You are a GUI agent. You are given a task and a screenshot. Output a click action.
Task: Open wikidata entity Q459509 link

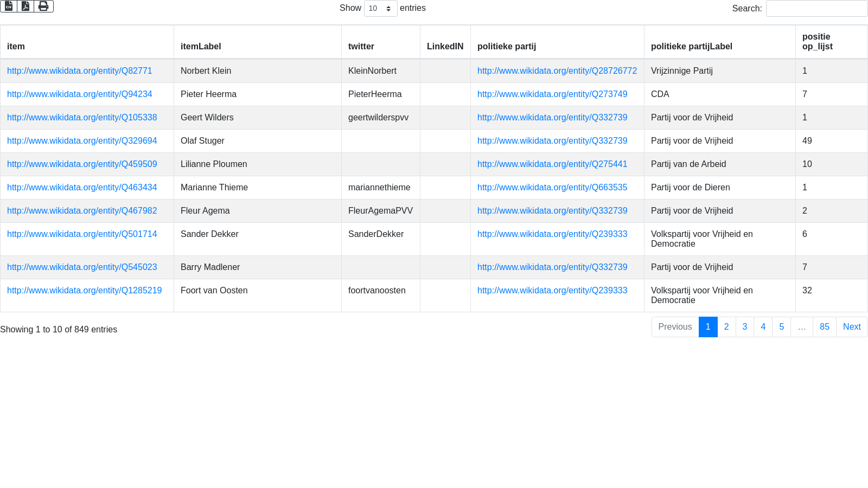click(x=82, y=164)
